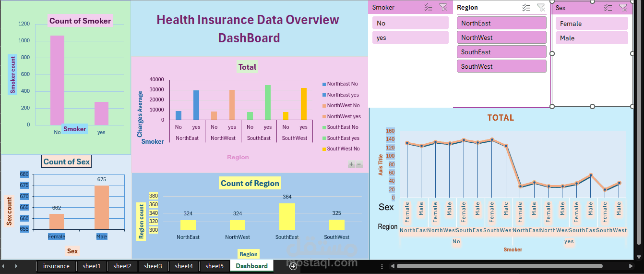Image resolution: width=644 pixels, height=274 pixels.
Task: Select the NorthEast region slicer button
Action: click(x=501, y=23)
